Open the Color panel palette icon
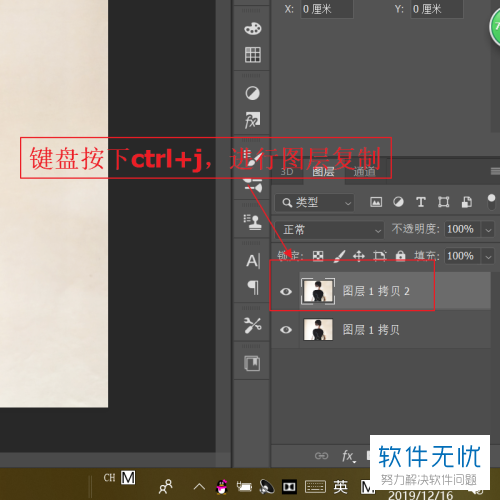The width and height of the screenshot is (500, 500). [253, 29]
